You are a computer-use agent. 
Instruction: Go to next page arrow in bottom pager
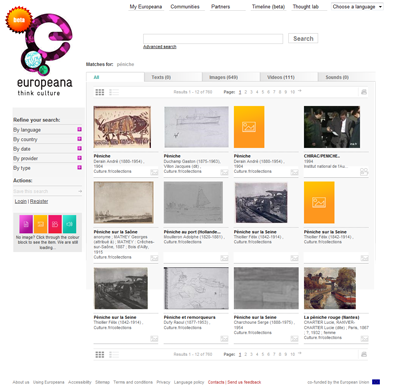[x=299, y=353]
